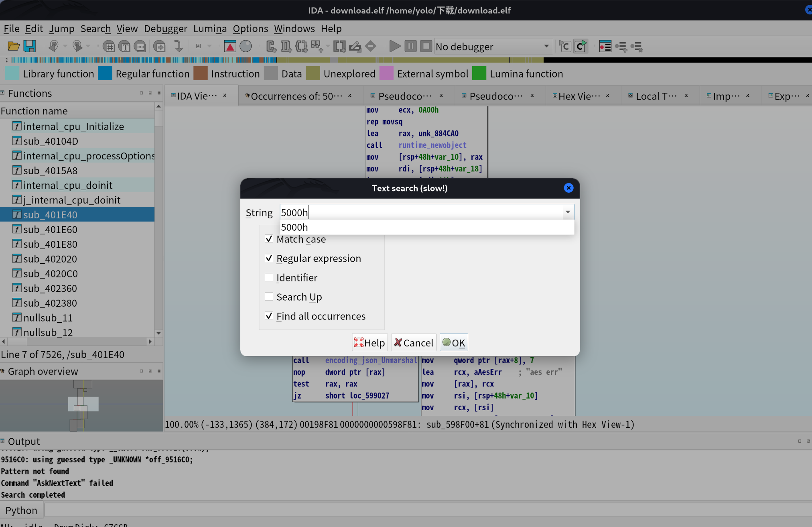This screenshot has width=812, height=527.
Task: Open the Debugger menu
Action: point(166,28)
